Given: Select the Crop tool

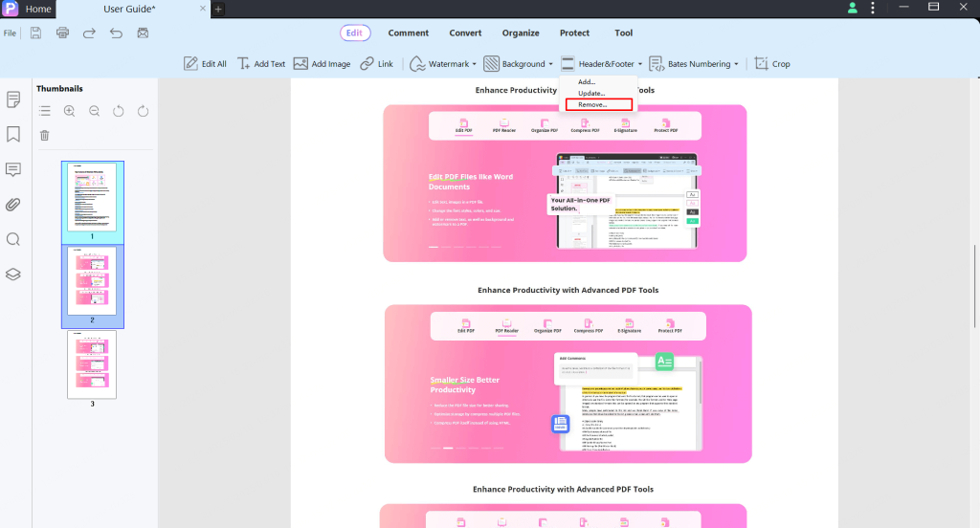Looking at the screenshot, I should [772, 64].
